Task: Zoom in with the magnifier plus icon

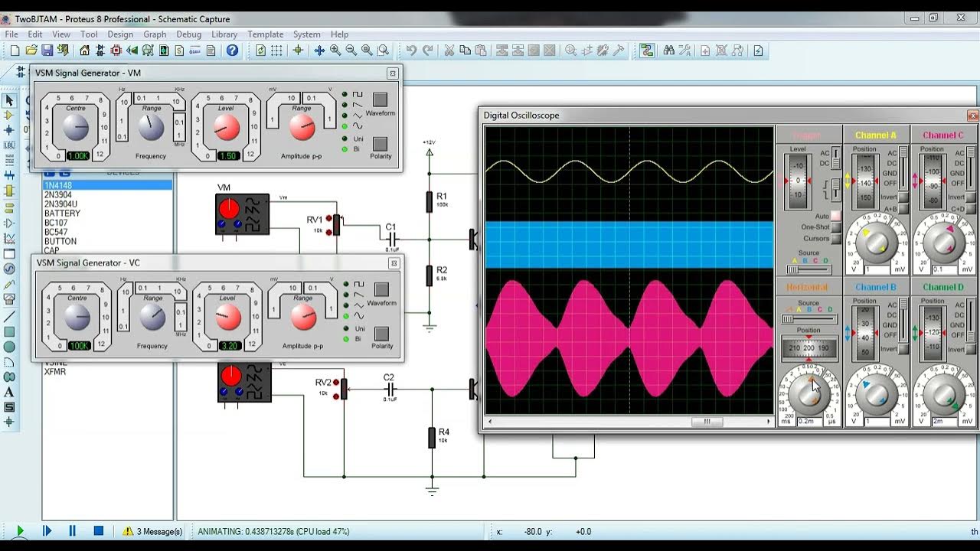Action: (335, 51)
